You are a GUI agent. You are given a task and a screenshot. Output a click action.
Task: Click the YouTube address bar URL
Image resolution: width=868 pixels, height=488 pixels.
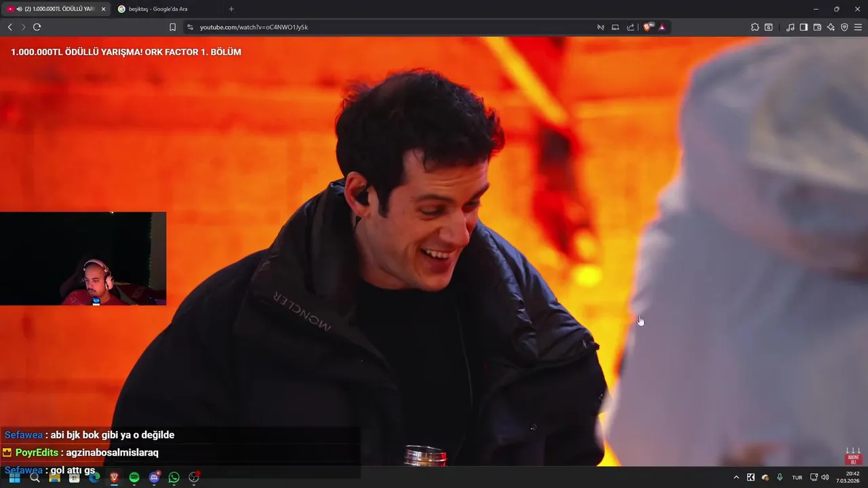click(254, 27)
